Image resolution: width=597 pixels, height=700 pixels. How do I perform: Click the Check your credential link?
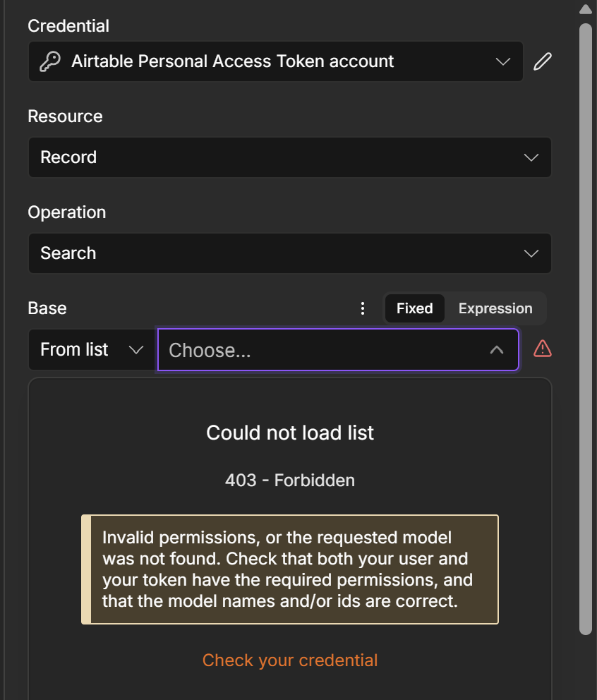[x=290, y=660]
